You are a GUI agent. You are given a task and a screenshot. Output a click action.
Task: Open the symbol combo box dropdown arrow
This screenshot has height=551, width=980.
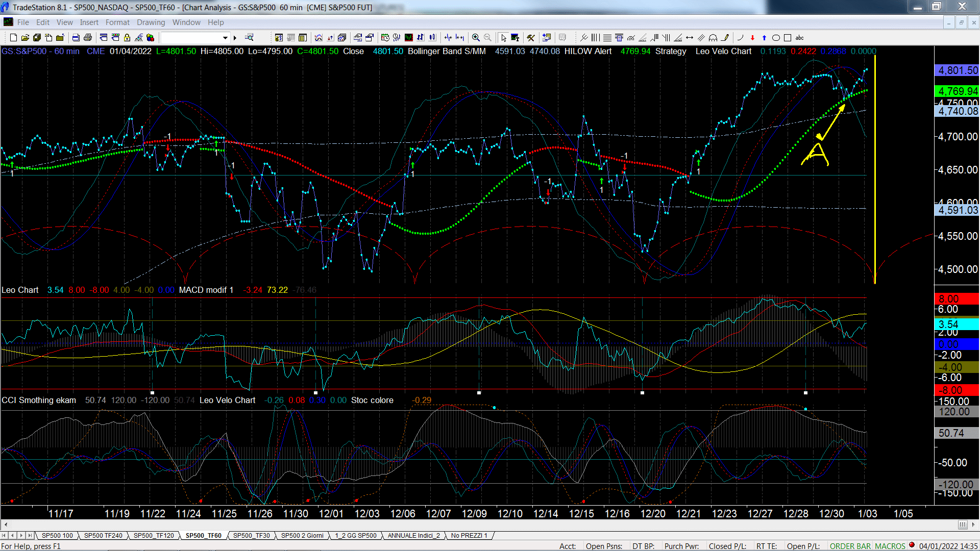pyautogui.click(x=225, y=38)
